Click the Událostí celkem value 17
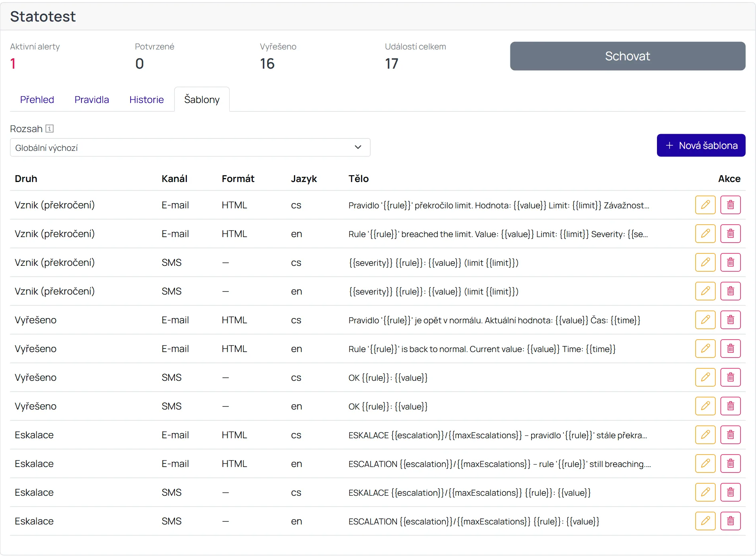 tap(392, 63)
